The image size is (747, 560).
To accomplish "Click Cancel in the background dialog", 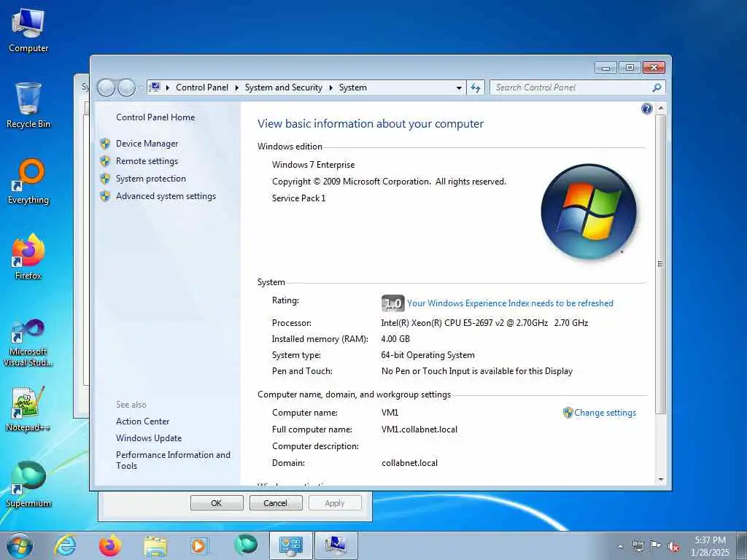I will point(275,503).
